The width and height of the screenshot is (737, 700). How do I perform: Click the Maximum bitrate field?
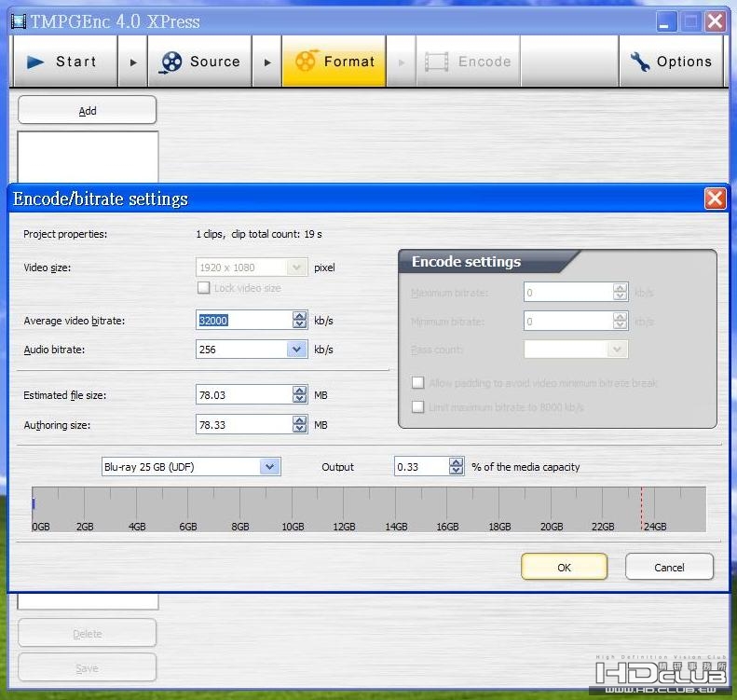point(567,293)
